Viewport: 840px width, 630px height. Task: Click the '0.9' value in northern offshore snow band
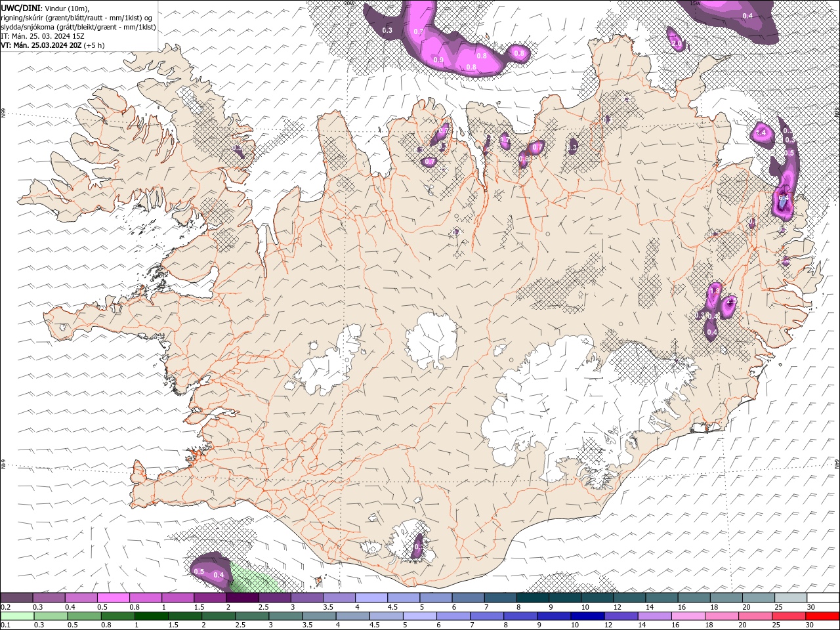click(x=438, y=60)
